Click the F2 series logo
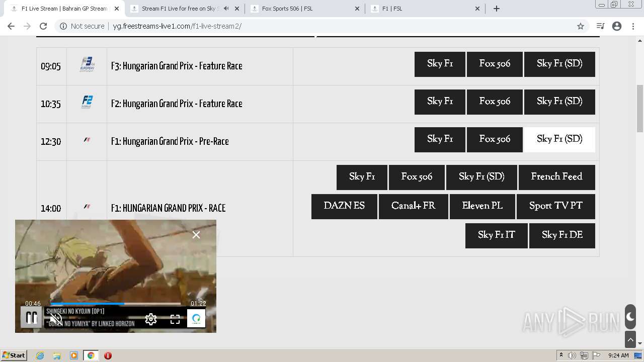644x362 pixels. 87,102
